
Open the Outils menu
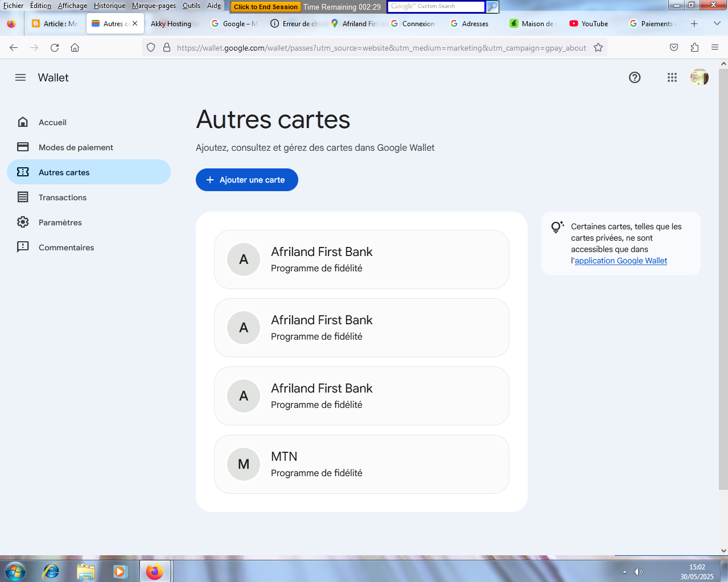tap(191, 6)
